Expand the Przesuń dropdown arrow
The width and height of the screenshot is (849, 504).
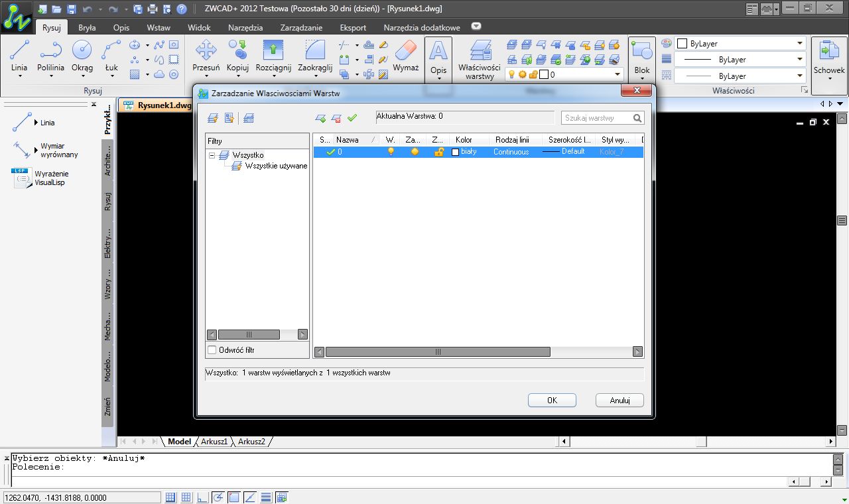[x=206, y=76]
